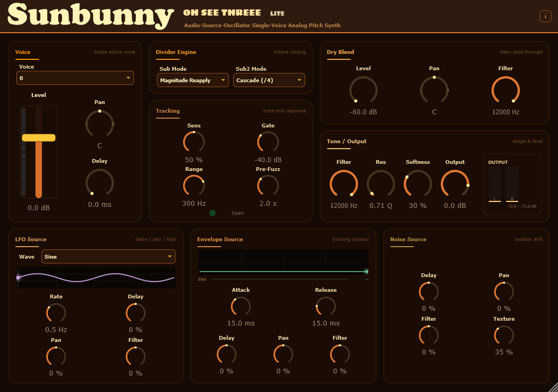Select the Noise Source Pan knob
Viewport: 558px width, 392px height.
(504, 292)
